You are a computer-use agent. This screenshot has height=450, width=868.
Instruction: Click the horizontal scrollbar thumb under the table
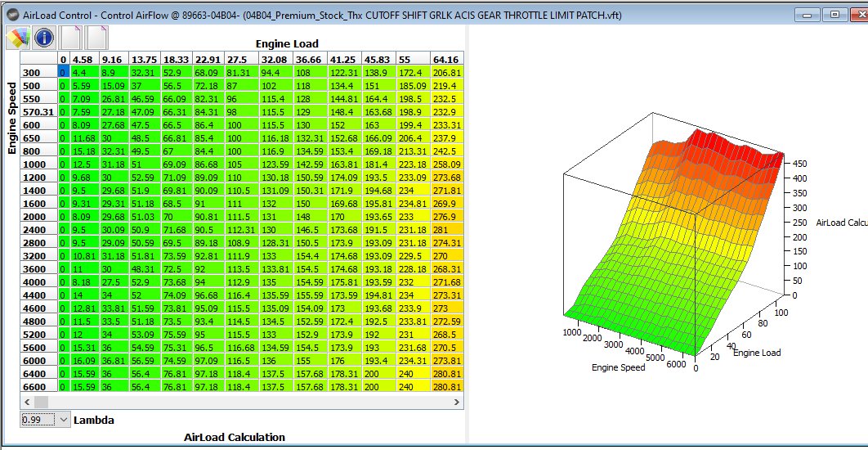41,402
